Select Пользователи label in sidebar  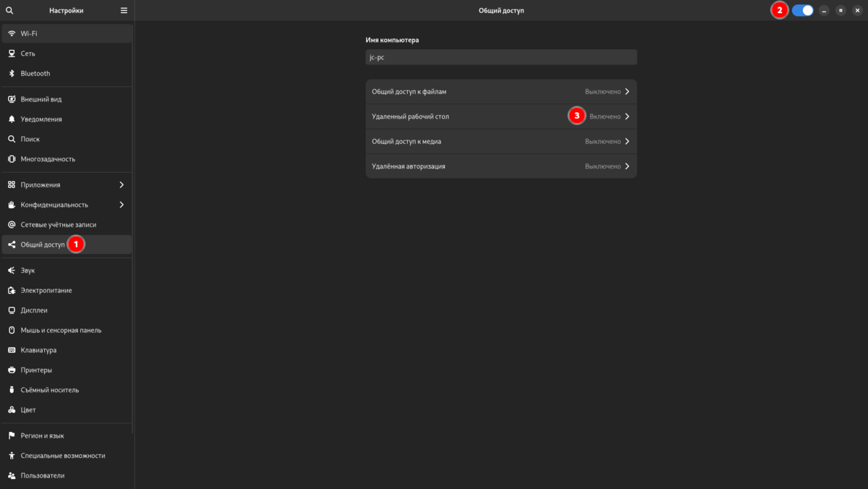(x=43, y=475)
